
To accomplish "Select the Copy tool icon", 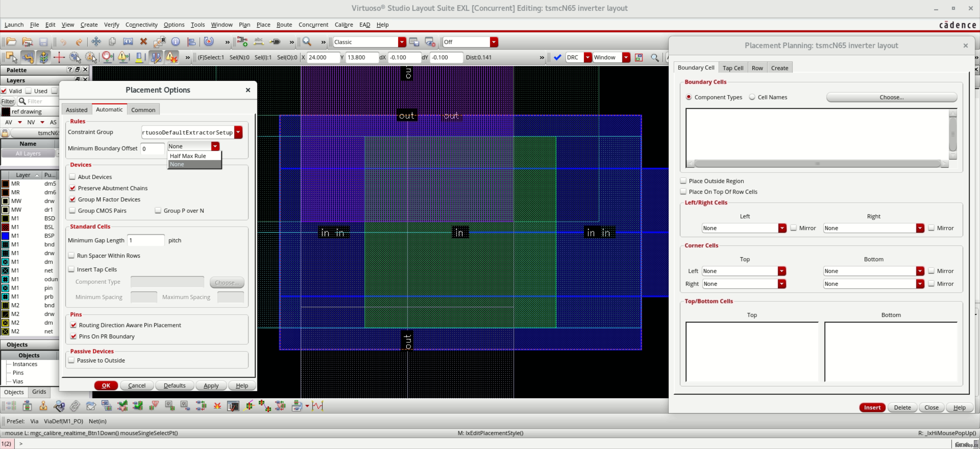I will pos(112,42).
